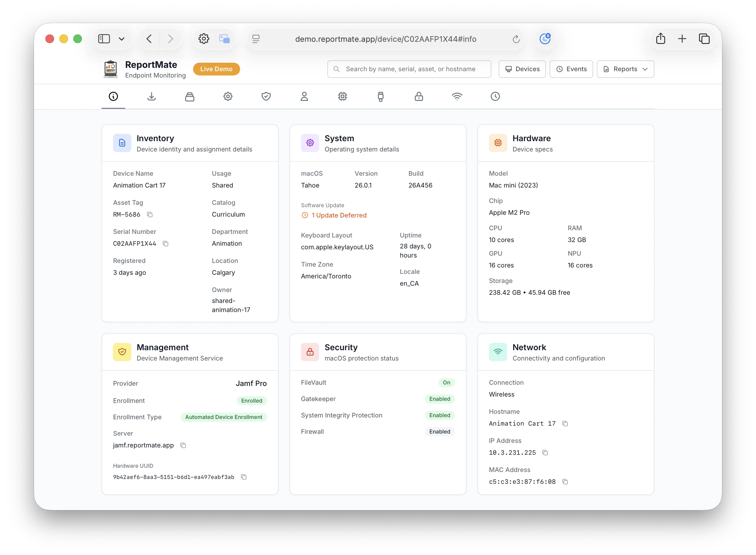Image resolution: width=756 pixels, height=555 pixels.
Task: Open the Hardware chip tab
Action: tap(343, 96)
